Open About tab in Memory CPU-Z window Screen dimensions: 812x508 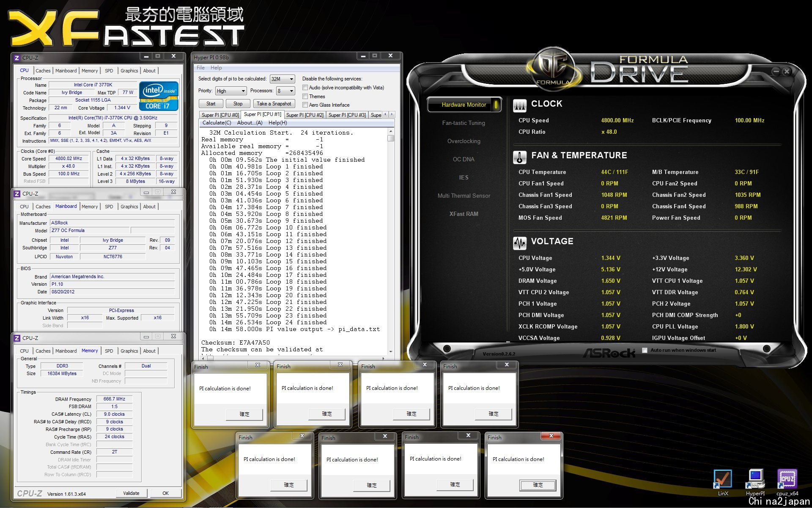coord(149,351)
